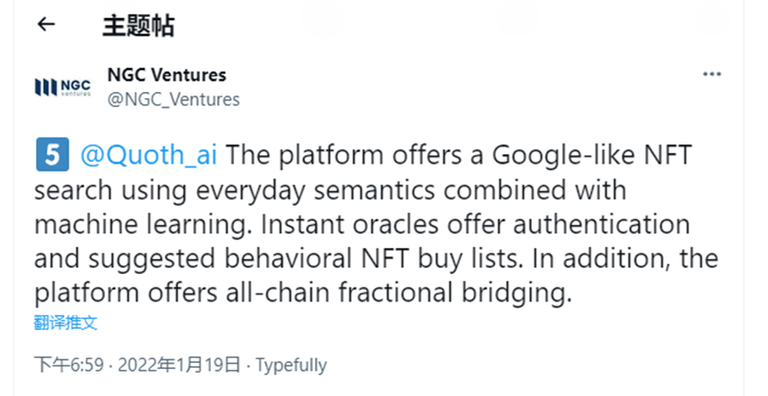Viewport: 768px width, 396px height.
Task: Open the NGC Ventures profile avatar
Action: pyautogui.click(x=63, y=87)
